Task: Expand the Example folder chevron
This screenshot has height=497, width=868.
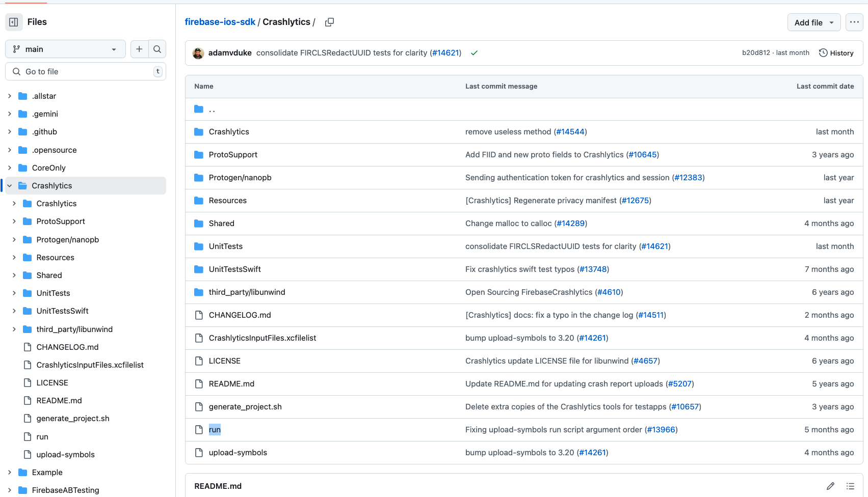Action: (9, 472)
